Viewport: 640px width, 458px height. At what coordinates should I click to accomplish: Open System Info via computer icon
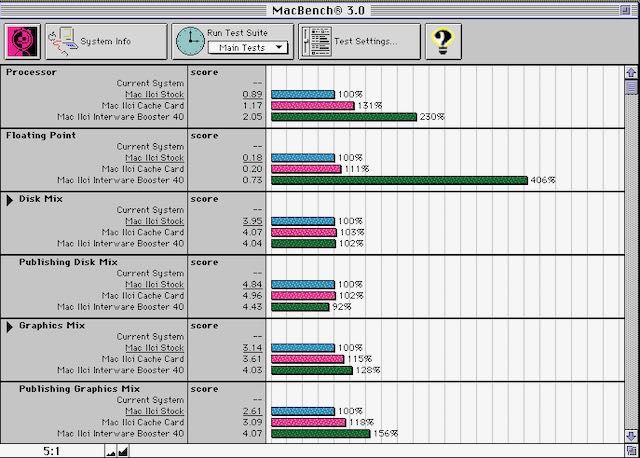click(x=62, y=42)
